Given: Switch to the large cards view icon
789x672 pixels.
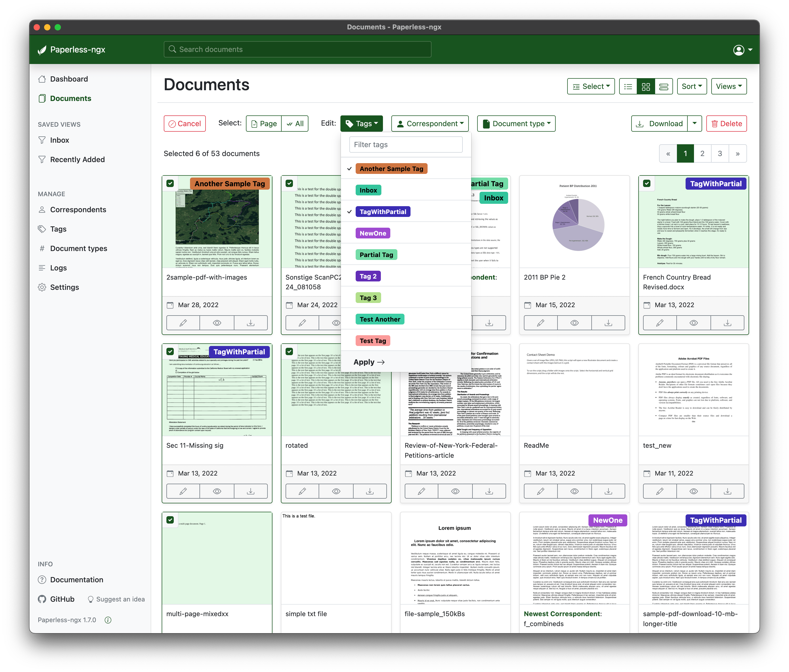Looking at the screenshot, I should pos(664,87).
